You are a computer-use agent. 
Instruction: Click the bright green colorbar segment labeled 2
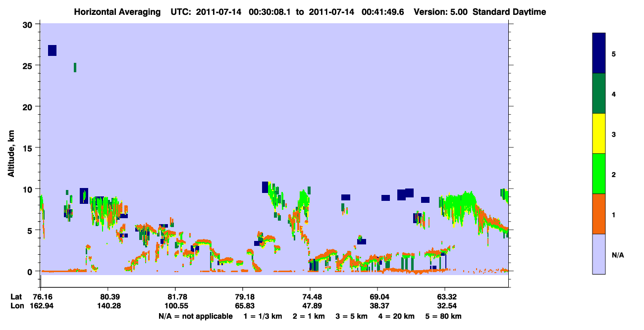pyautogui.click(x=599, y=174)
